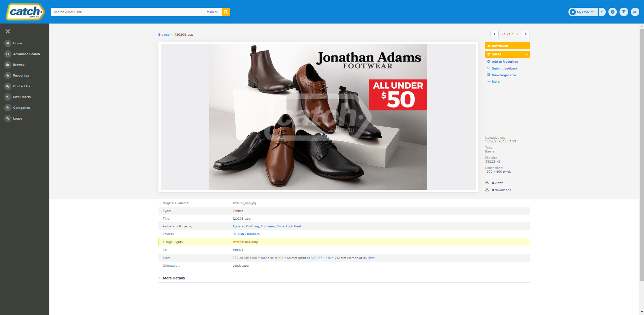
Task: Click the Home icon in sidebar
Action: coord(8,43)
